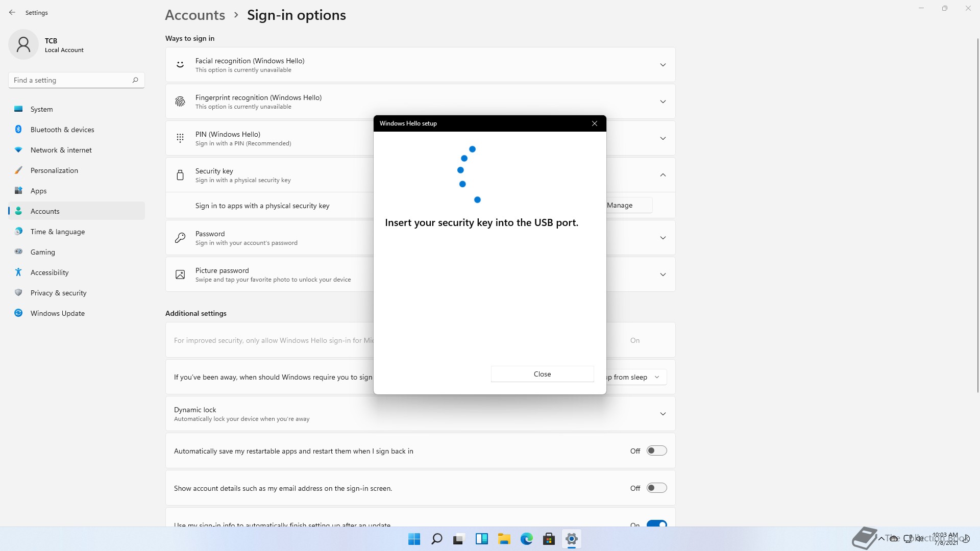The height and width of the screenshot is (551, 980).
Task: Click the Picture password icon
Action: point(180,274)
